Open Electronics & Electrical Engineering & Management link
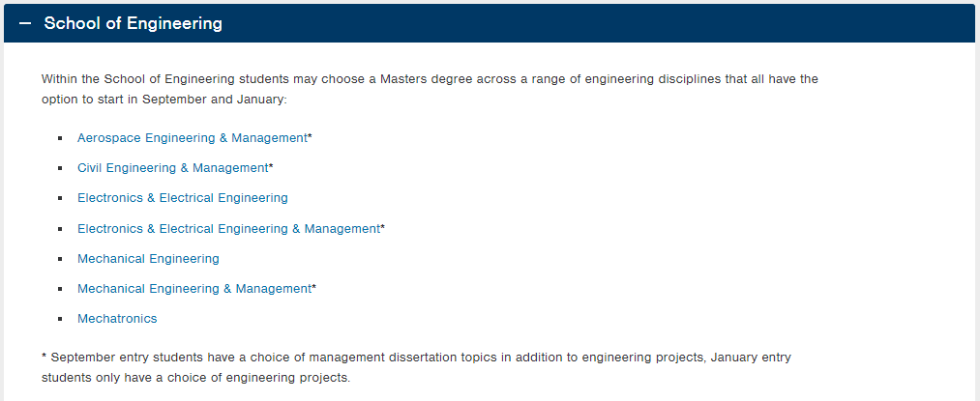This screenshot has height=401, width=980. (x=228, y=229)
